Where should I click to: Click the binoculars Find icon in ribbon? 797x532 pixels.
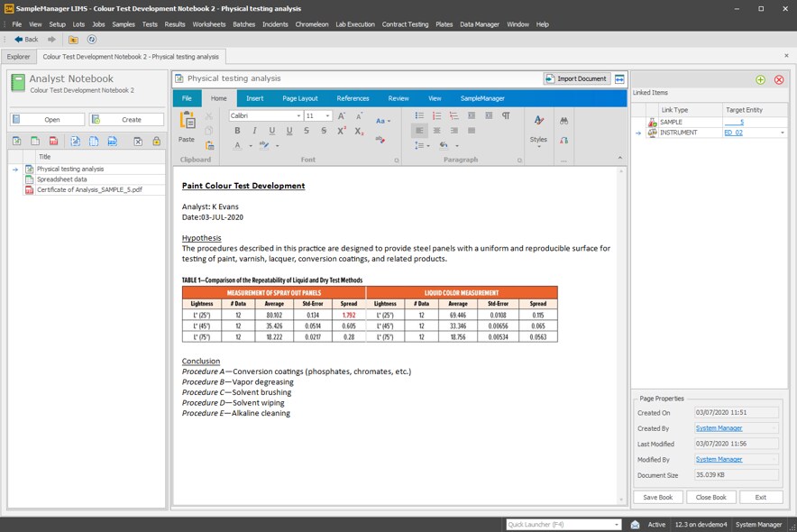(x=564, y=120)
